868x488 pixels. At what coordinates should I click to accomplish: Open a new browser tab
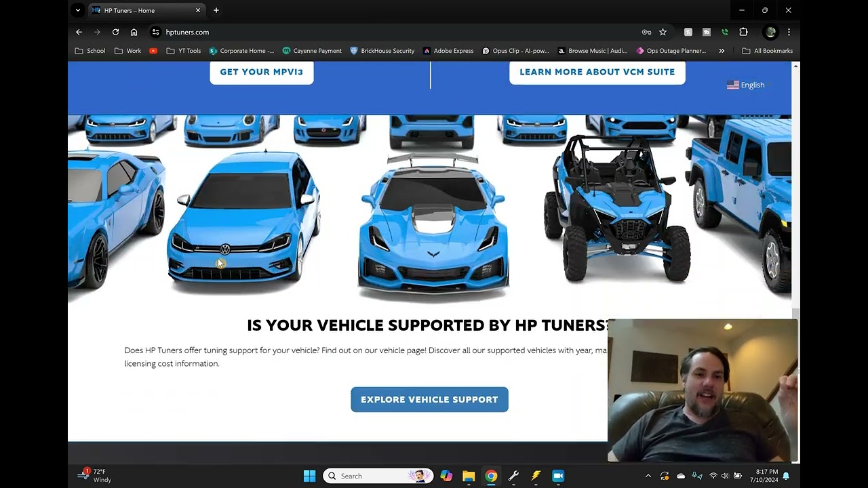[216, 10]
